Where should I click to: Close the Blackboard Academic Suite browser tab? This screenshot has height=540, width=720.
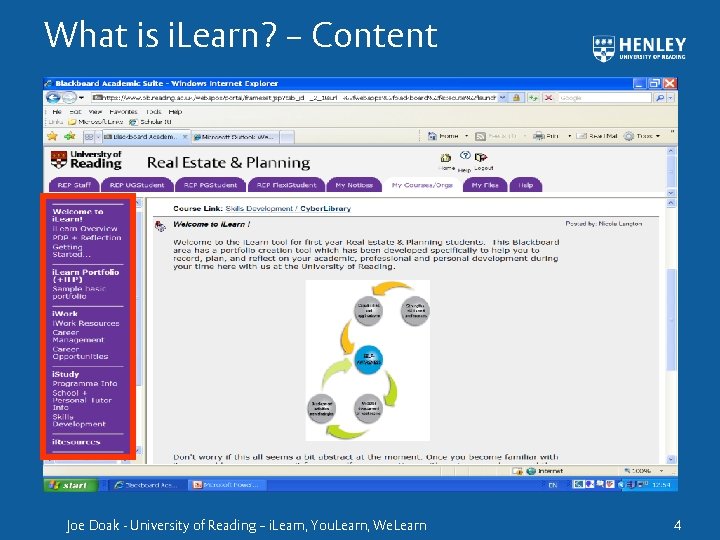pyautogui.click(x=185, y=137)
